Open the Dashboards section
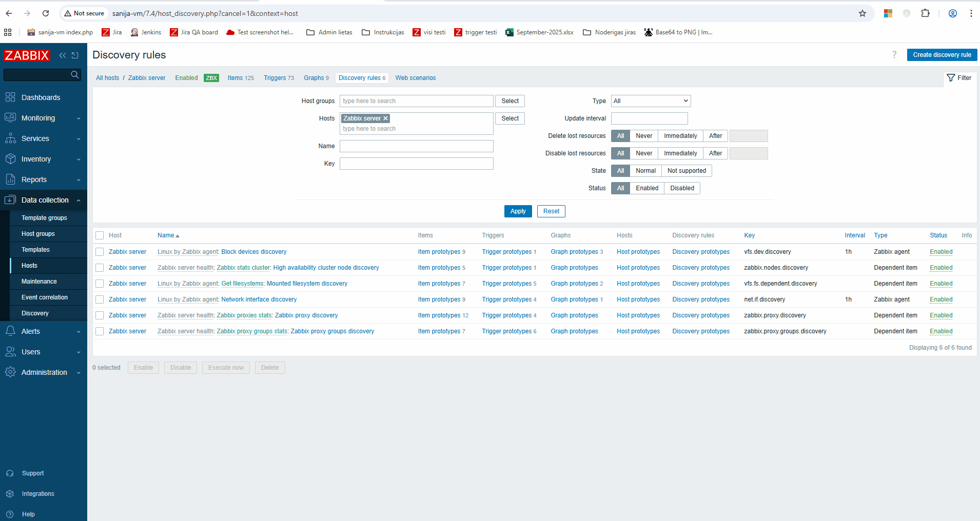 click(x=41, y=97)
